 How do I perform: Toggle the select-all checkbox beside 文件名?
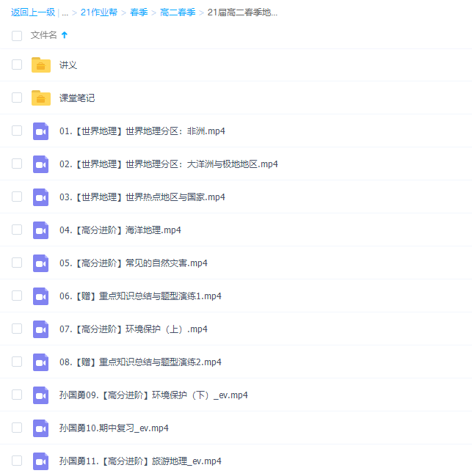coord(17,35)
